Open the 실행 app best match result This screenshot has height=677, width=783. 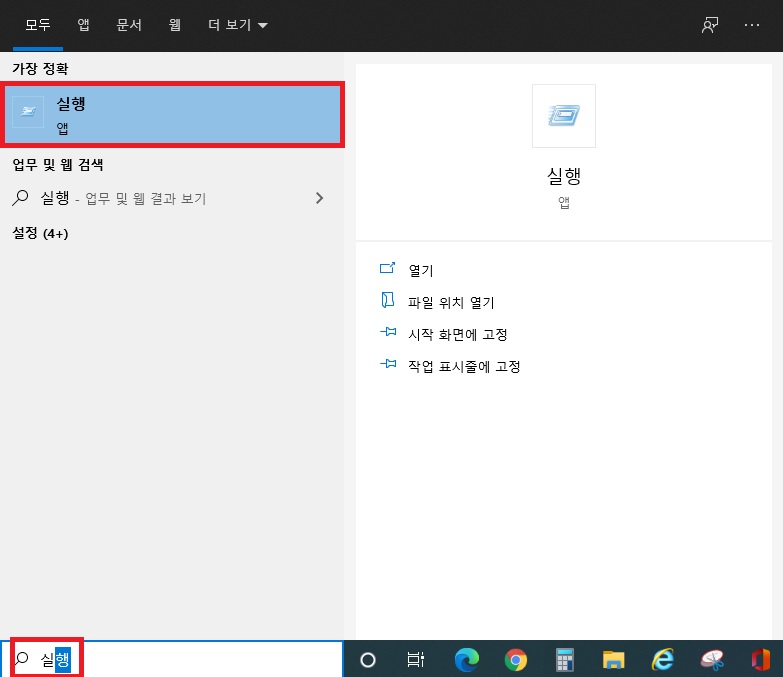point(172,114)
